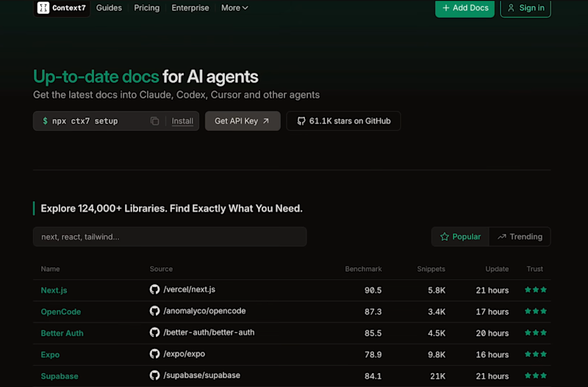Click GitHub icon in stars button

[301, 121]
